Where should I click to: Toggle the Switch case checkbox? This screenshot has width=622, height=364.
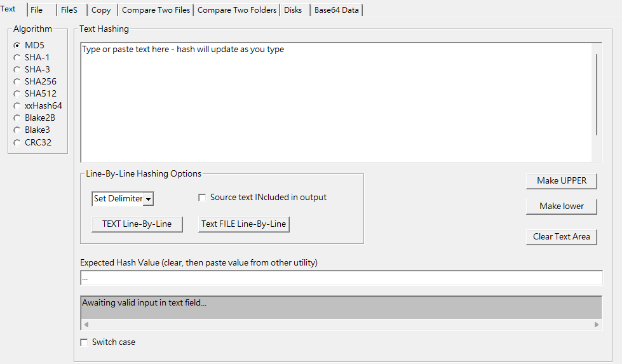85,342
